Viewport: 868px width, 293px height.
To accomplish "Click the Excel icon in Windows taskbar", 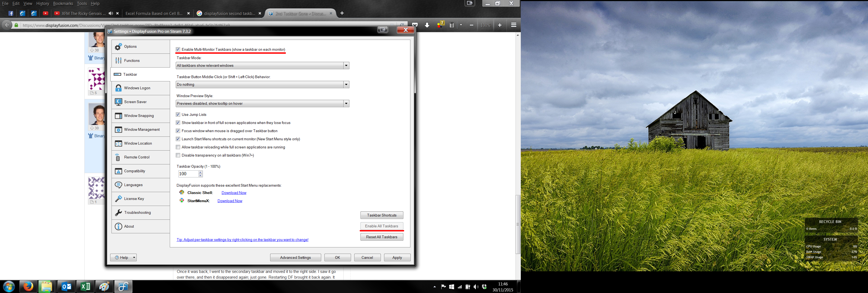I will point(85,286).
